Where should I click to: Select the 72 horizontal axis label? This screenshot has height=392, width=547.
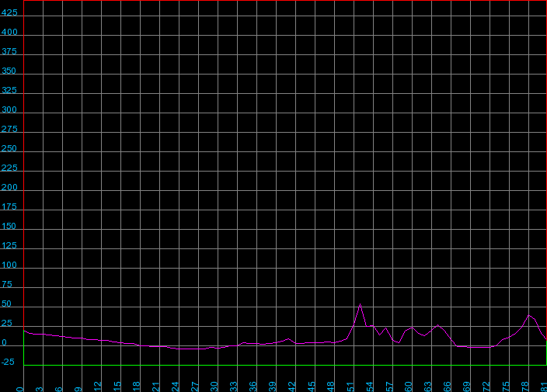coord(486,387)
